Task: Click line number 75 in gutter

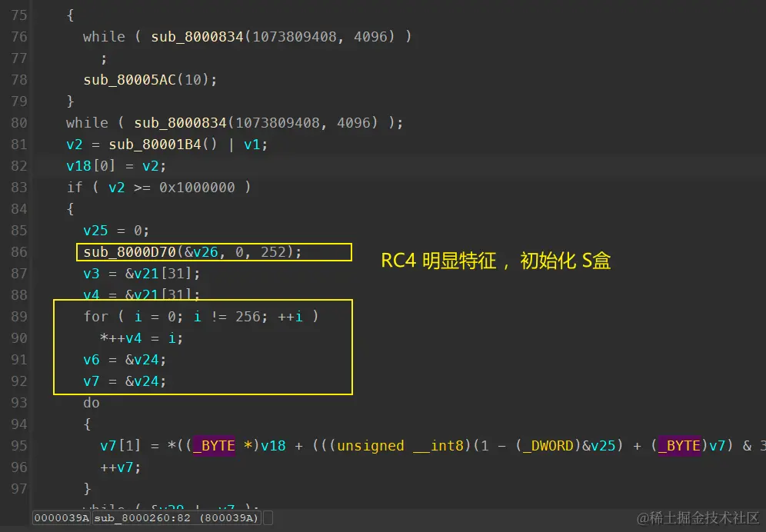Action: click(19, 15)
